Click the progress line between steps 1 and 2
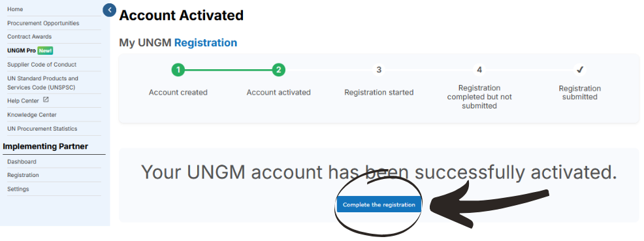 click(x=229, y=70)
